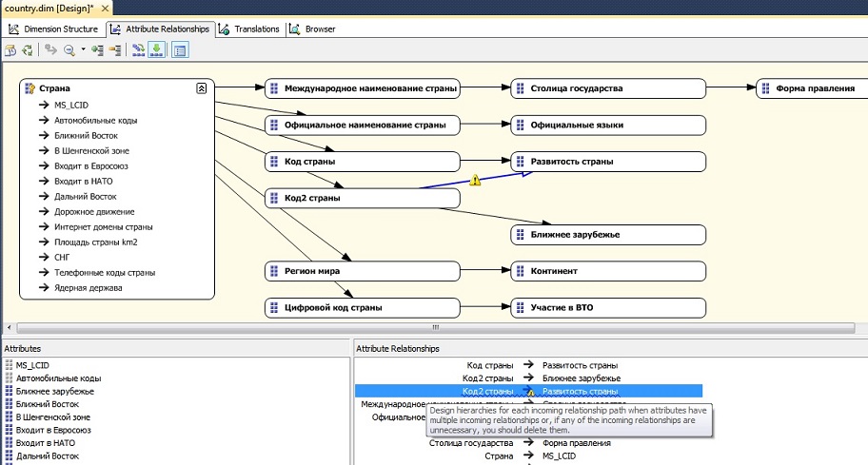Select Входит в Евросоюз inside the Страна node
This screenshot has height=465, width=868.
point(90,165)
